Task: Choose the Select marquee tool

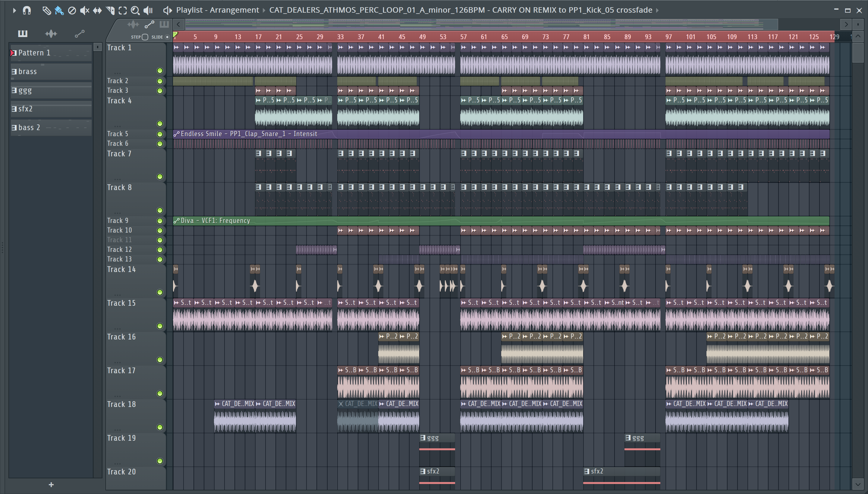Action: click(123, 11)
